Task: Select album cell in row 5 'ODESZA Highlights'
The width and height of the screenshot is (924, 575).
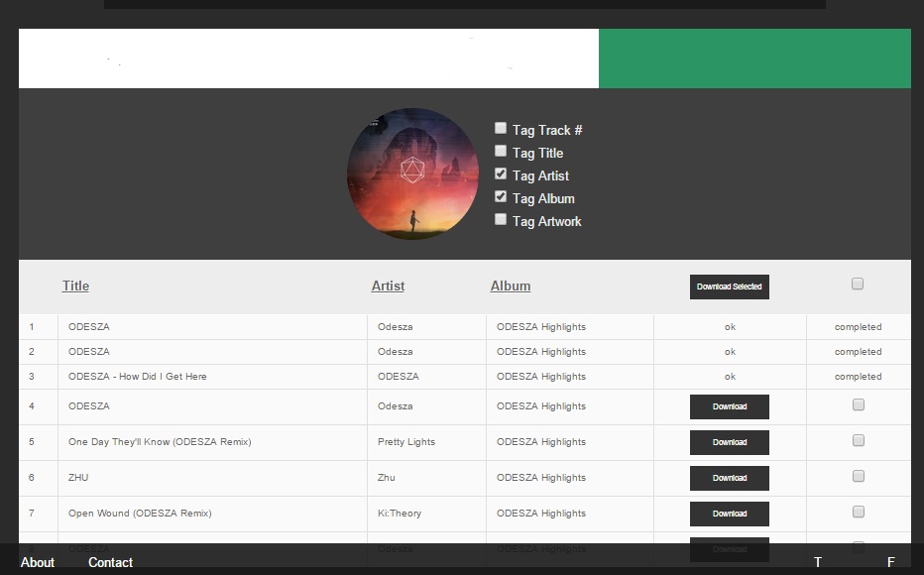Action: [x=541, y=442]
